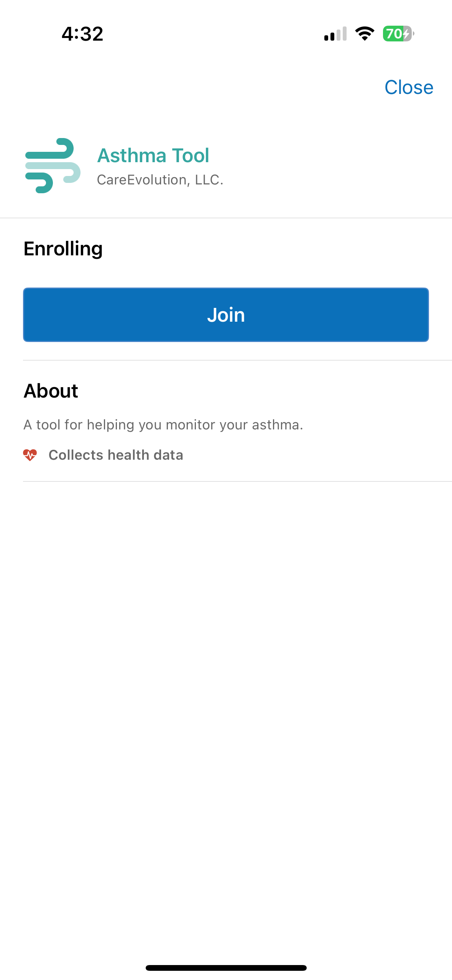This screenshot has width=452, height=980.
Task: Select the teal airflow symbol beside the title
Action: (52, 166)
